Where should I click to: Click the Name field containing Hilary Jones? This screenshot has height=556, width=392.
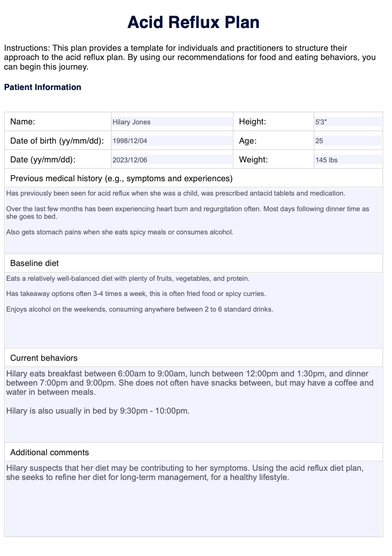click(172, 122)
